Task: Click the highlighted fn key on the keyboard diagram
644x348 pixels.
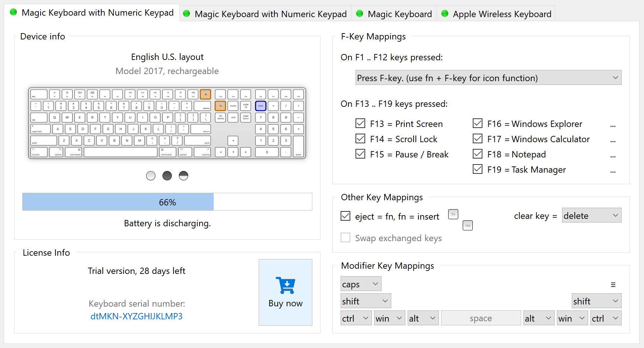Action: pyautogui.click(x=220, y=106)
